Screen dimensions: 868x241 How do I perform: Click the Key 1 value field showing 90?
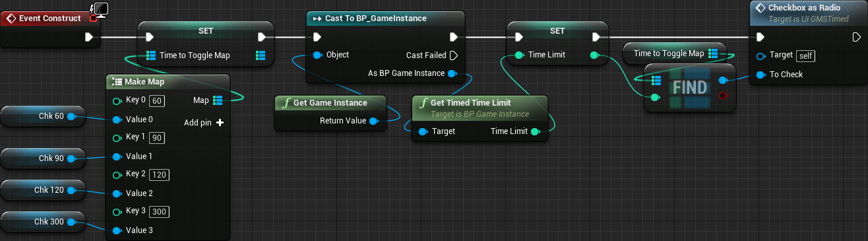(157, 138)
